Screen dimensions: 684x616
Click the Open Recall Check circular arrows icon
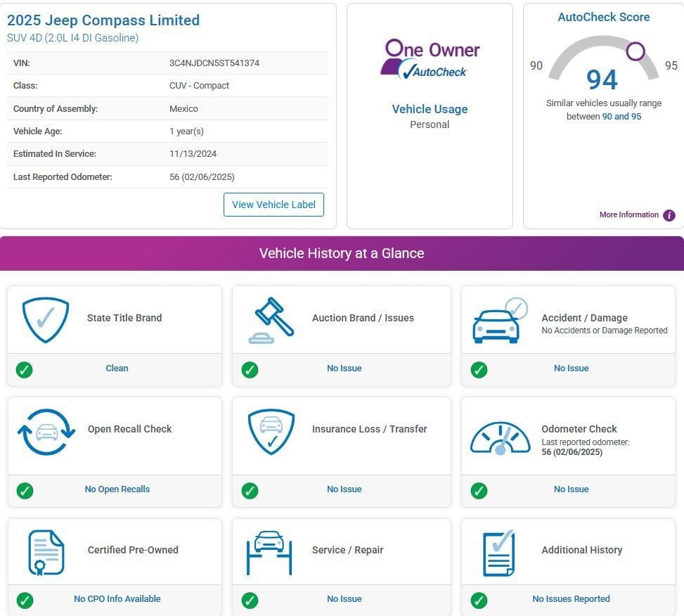pos(46,432)
